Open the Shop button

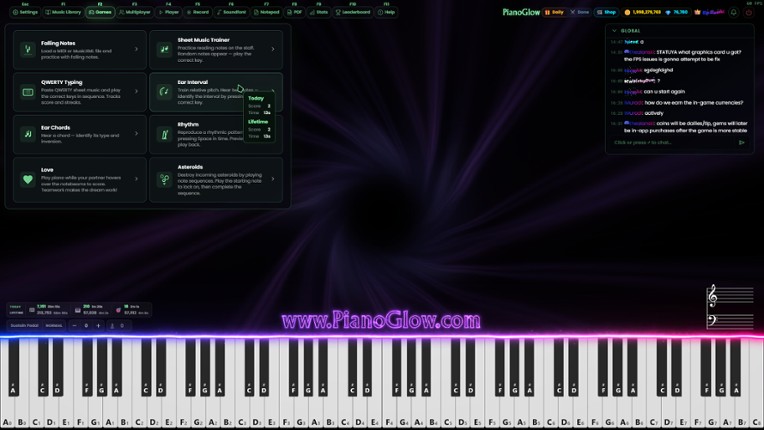click(607, 12)
